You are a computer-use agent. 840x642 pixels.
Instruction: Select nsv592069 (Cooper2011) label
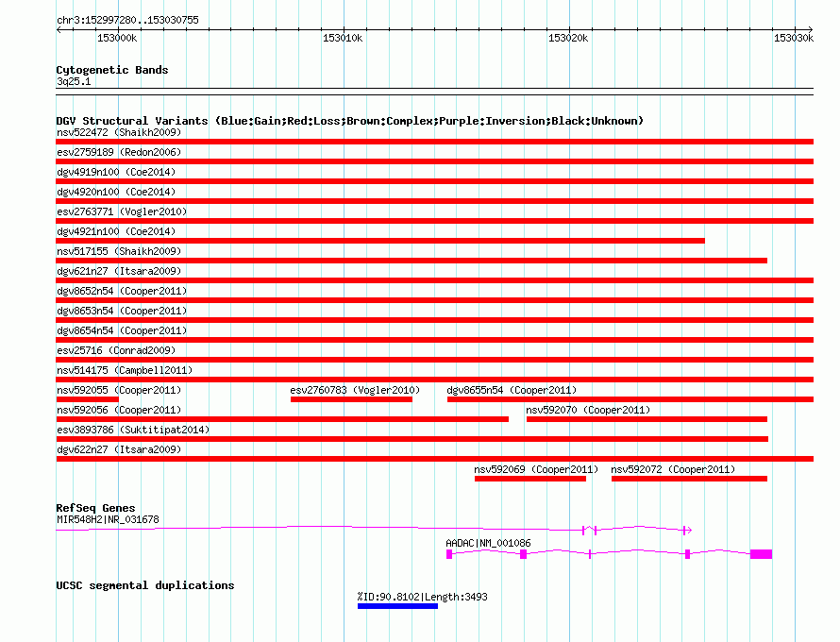pyautogui.click(x=536, y=469)
